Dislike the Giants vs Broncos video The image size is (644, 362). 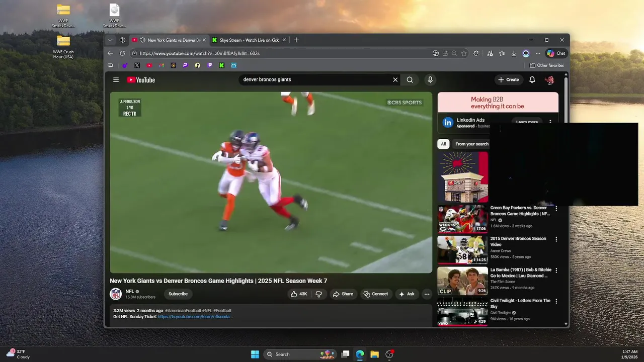[x=318, y=294]
